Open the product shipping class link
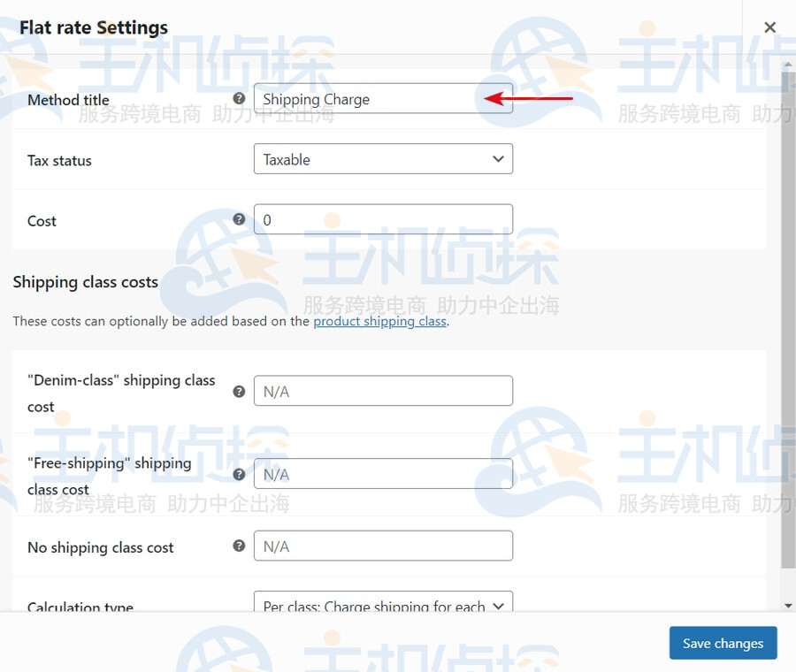The image size is (796, 672). pos(379,321)
